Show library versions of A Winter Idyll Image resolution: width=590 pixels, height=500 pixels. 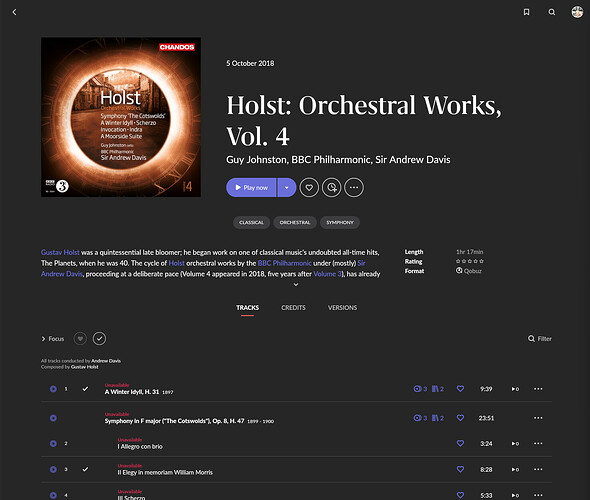[438, 389]
